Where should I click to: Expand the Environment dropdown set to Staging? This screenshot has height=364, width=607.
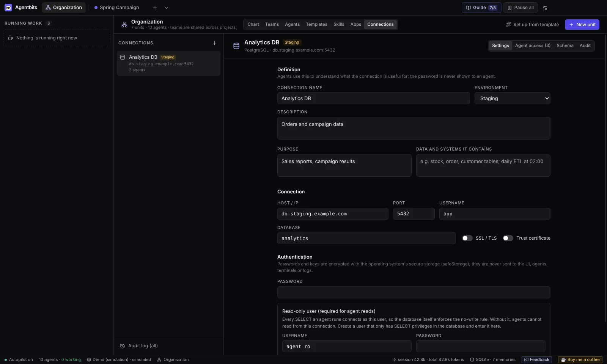click(512, 98)
